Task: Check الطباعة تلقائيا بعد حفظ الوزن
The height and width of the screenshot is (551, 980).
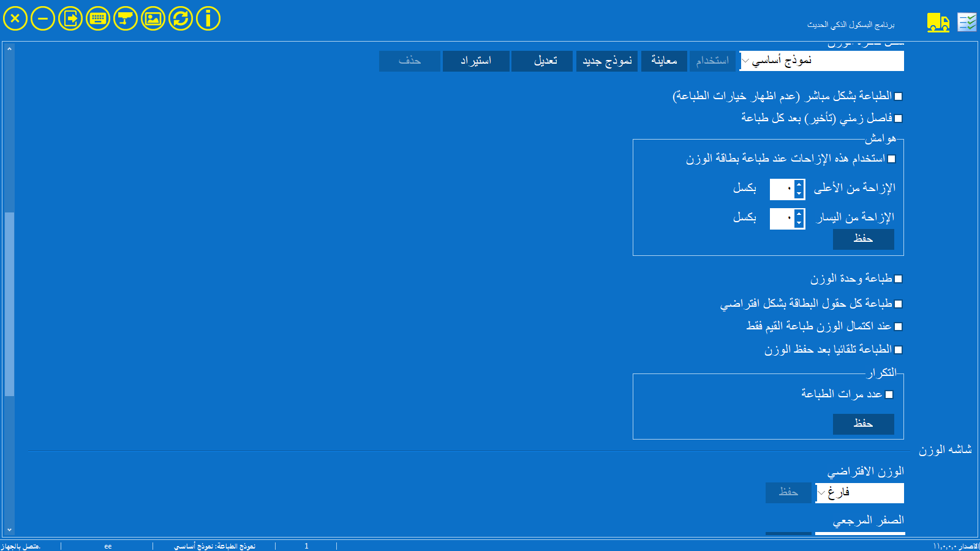Action: point(899,350)
